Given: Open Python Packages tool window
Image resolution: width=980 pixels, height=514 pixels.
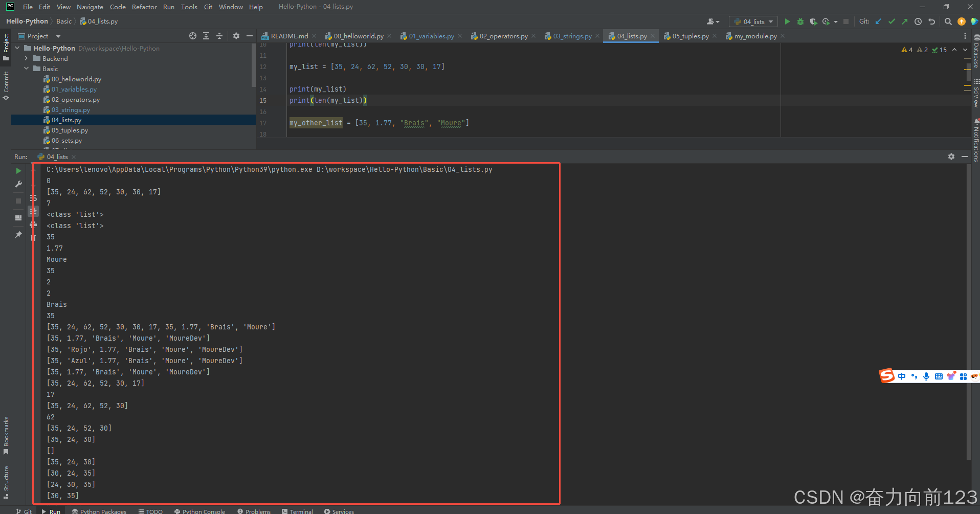Looking at the screenshot, I should (99, 511).
